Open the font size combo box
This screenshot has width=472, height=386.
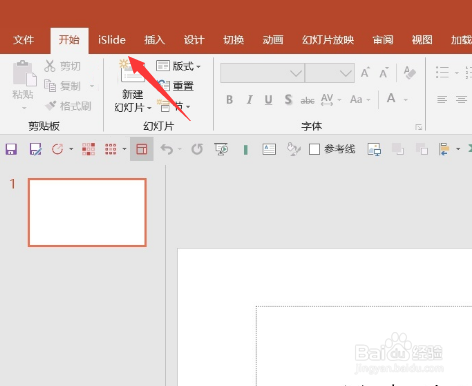[329, 73]
